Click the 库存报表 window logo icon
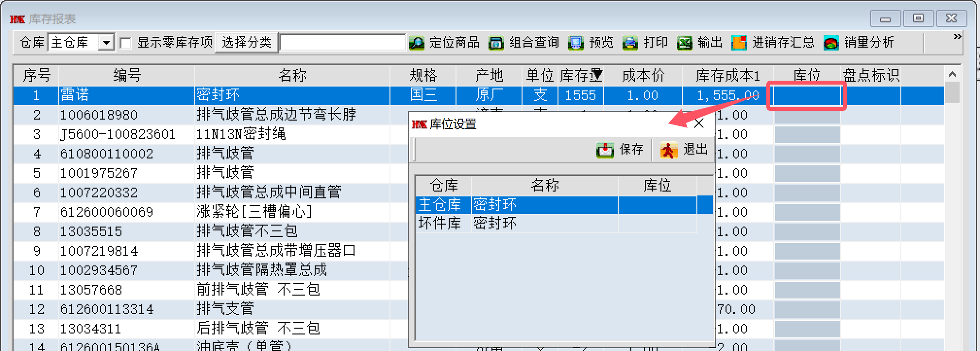Viewport: 980px width, 351px height. pyautogui.click(x=17, y=19)
